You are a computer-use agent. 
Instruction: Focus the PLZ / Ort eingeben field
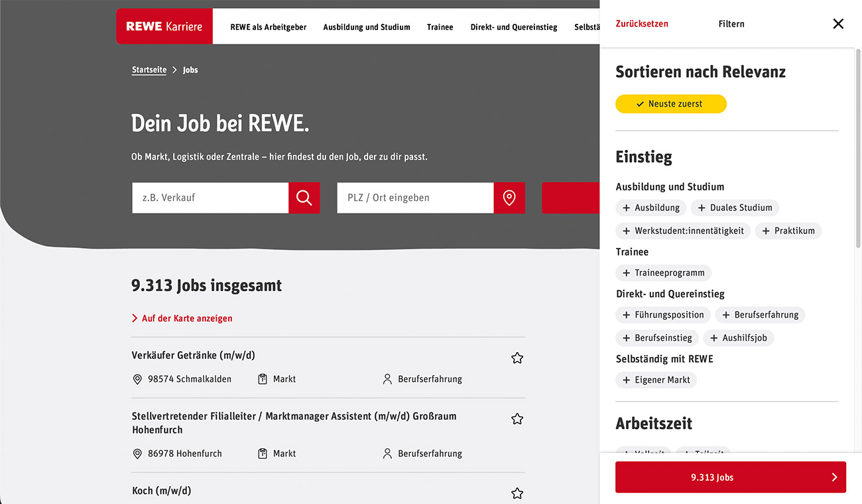point(415,198)
